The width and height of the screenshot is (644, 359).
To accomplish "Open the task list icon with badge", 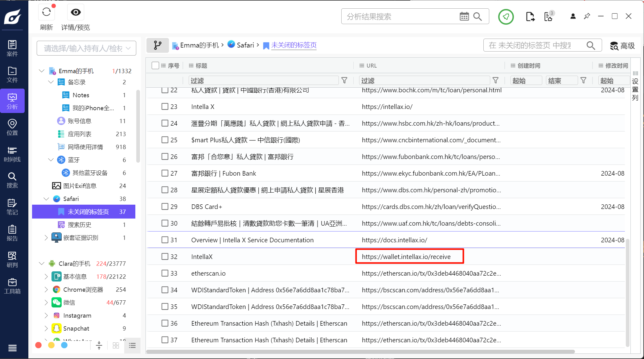I will click(x=549, y=17).
